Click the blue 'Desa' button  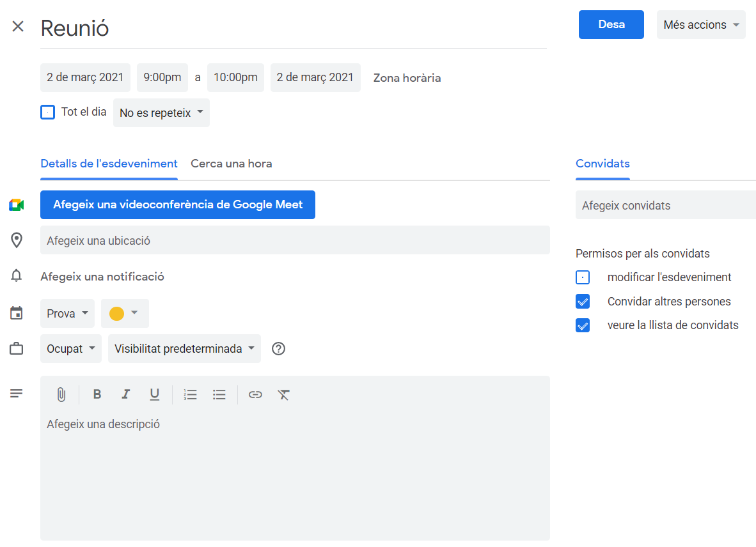pyautogui.click(x=611, y=25)
